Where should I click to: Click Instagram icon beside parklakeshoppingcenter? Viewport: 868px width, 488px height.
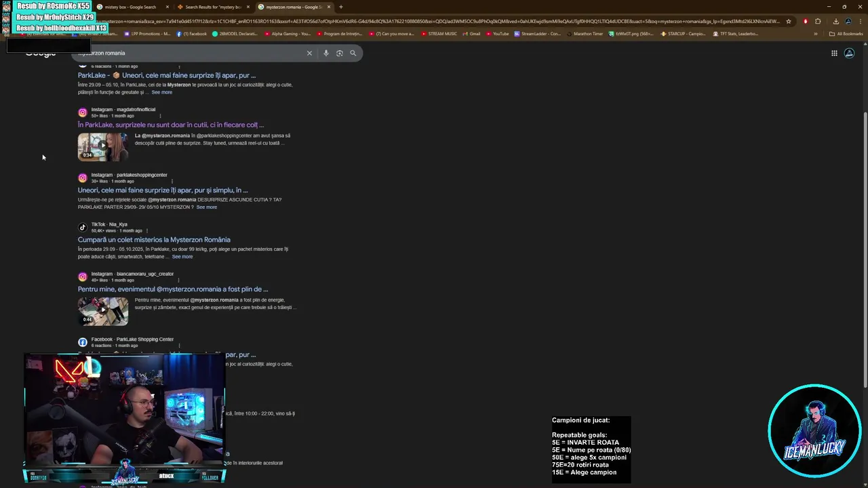point(83,178)
